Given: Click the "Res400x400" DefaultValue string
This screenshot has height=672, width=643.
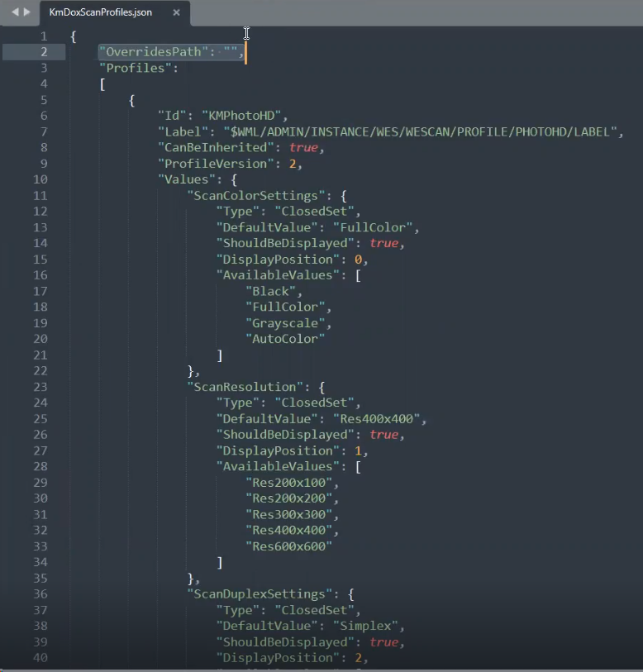Looking at the screenshot, I should (376, 419).
